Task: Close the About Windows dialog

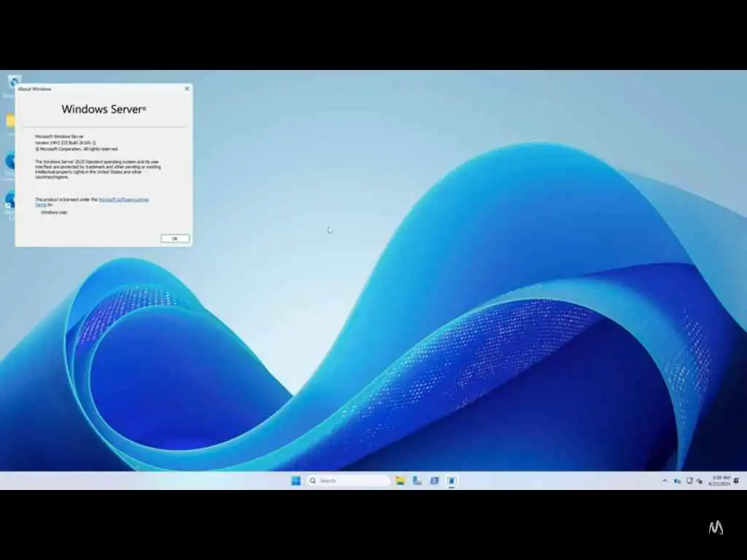Action: (187, 88)
